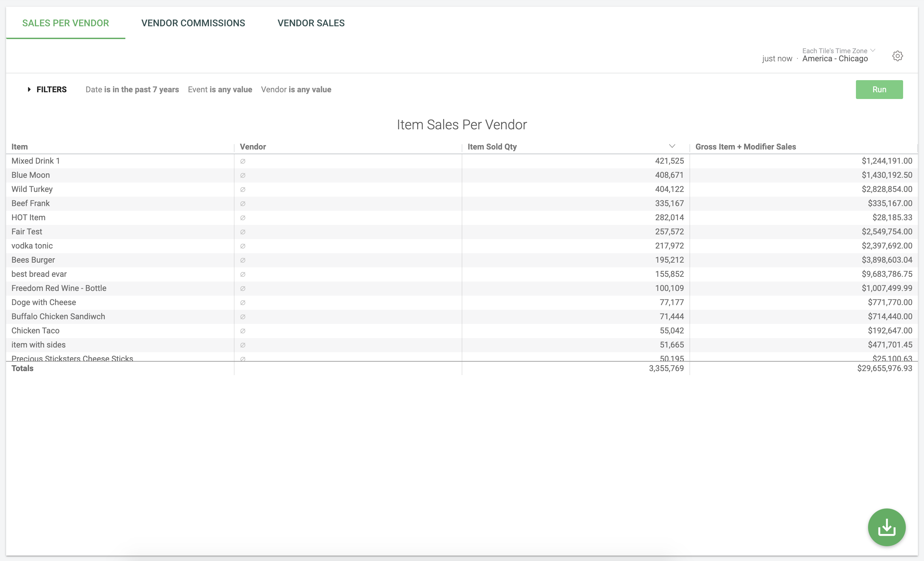Select the Mixed Drink 1 item cell

click(x=120, y=161)
